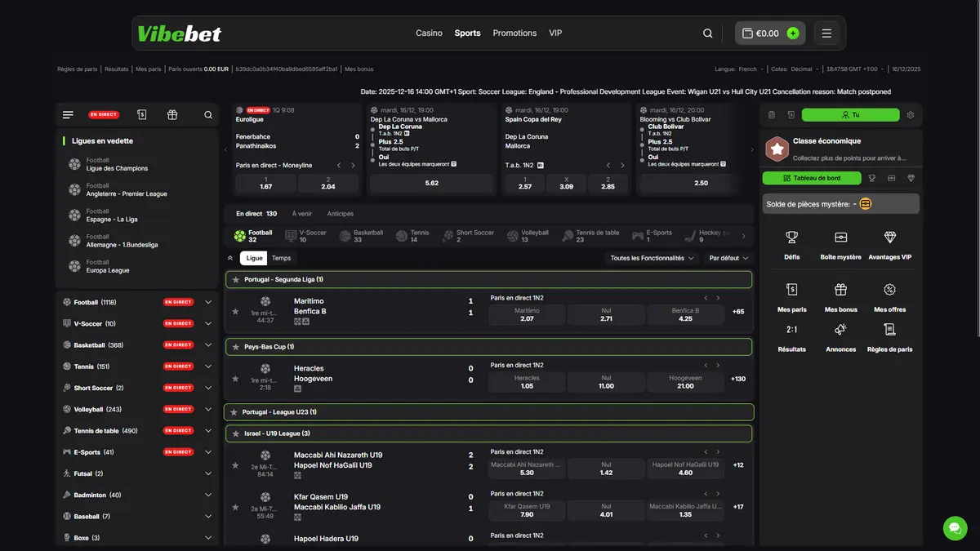Open the settings gear in right panel
Image resolution: width=980 pixels, height=551 pixels.
(911, 115)
